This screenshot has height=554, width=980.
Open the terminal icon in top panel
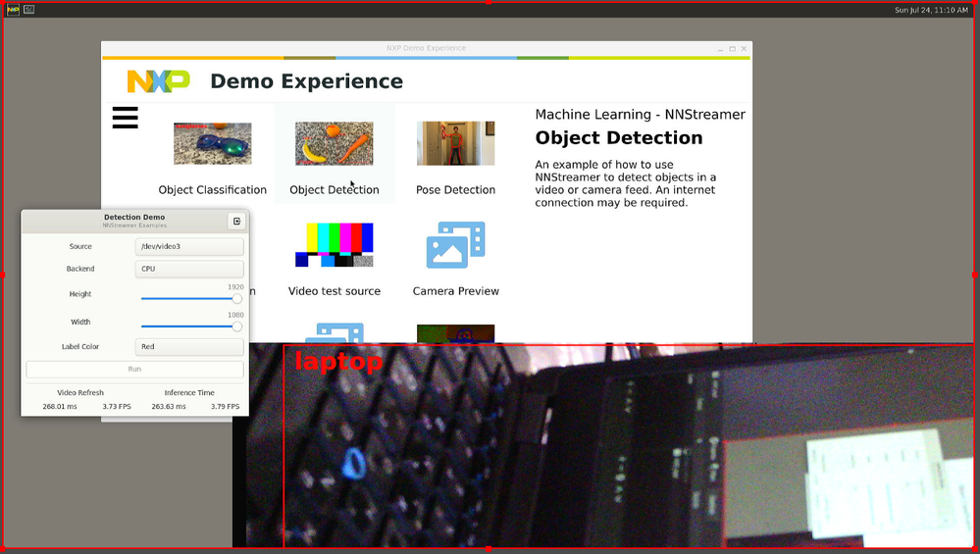coord(28,10)
